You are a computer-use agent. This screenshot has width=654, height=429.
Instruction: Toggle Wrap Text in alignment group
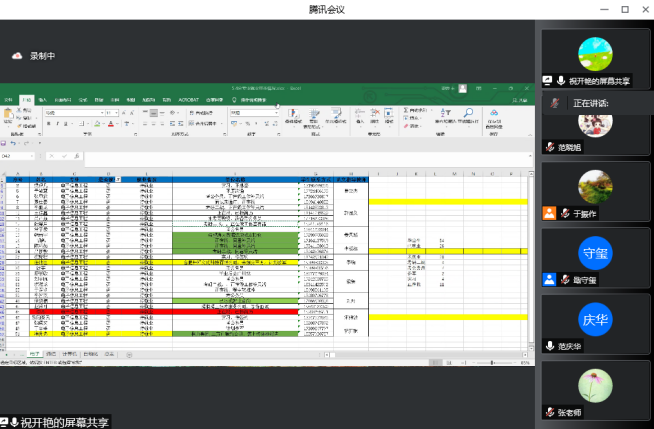(x=200, y=112)
